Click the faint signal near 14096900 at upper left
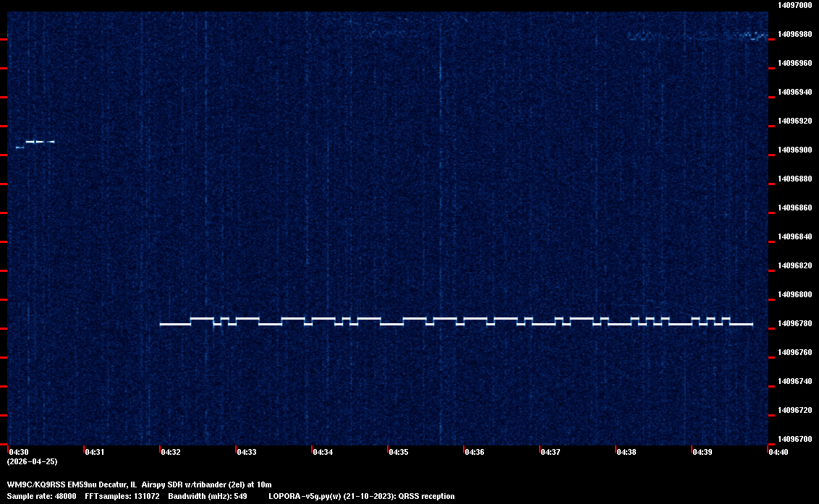Viewport: 819px width, 504px height. click(36, 142)
